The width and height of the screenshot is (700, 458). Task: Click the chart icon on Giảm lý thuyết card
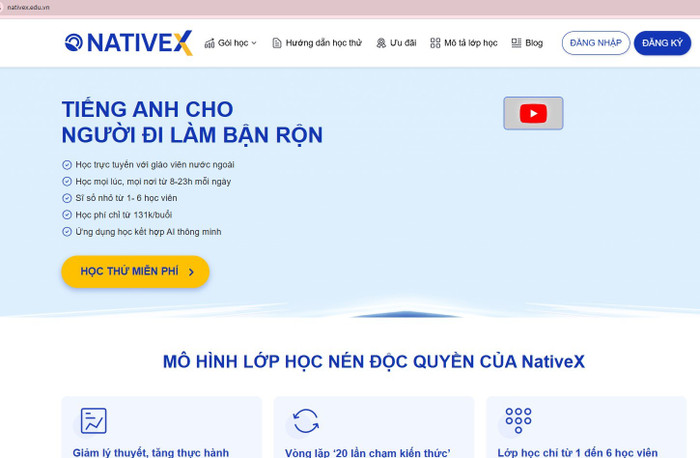[x=93, y=421]
